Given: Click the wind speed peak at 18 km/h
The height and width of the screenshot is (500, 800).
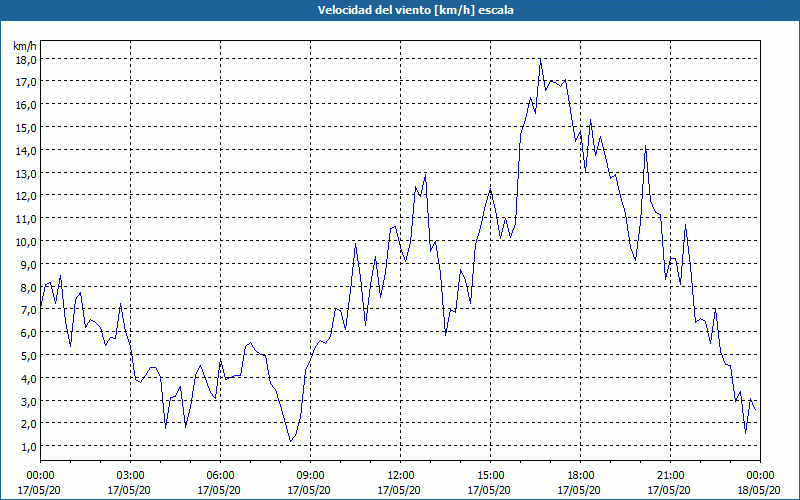Looking at the screenshot, I should tap(540, 59).
